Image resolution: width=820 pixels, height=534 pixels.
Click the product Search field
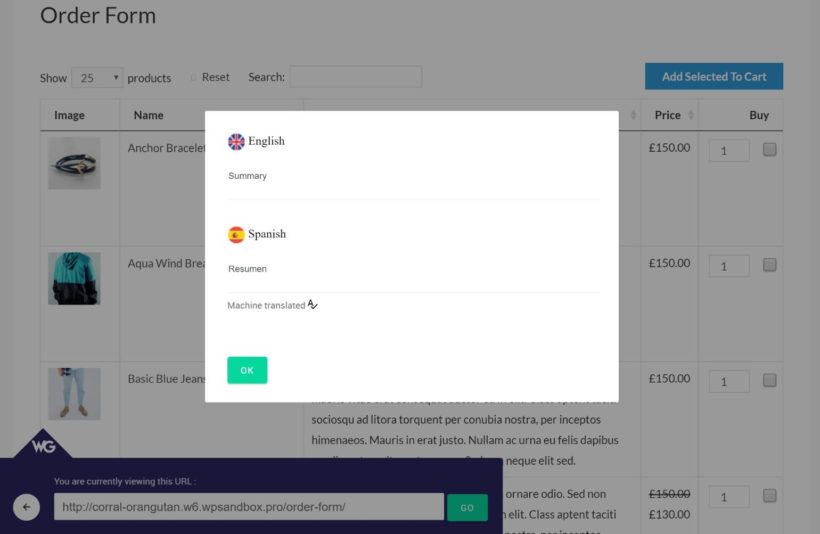point(355,77)
